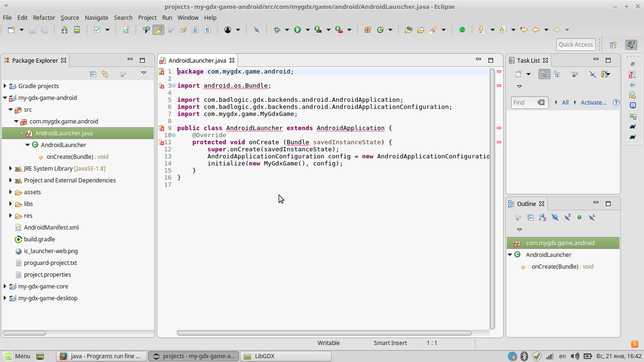This screenshot has height=362, width=644.
Task: Open LibGDX window from the taskbar
Action: point(285,356)
